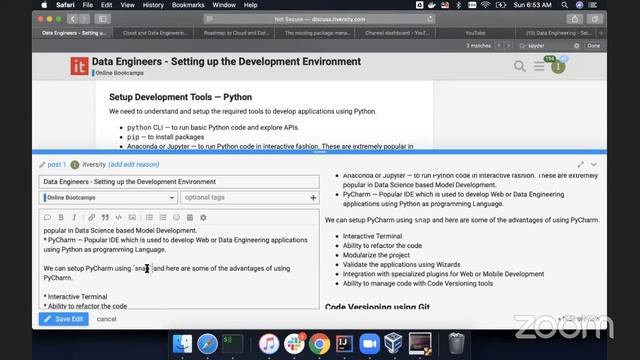Open the emoji picker in editor toolbar
The image size is (640, 360).
tap(176, 218)
